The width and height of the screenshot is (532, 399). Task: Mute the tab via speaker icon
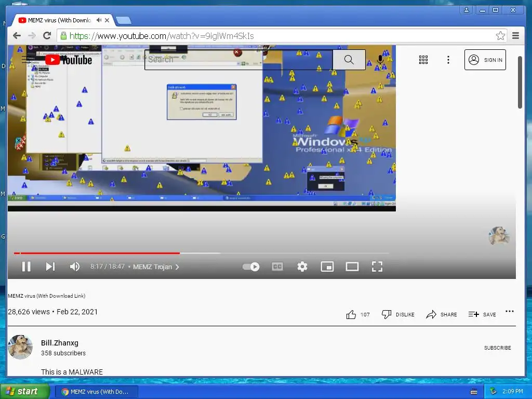(x=99, y=20)
